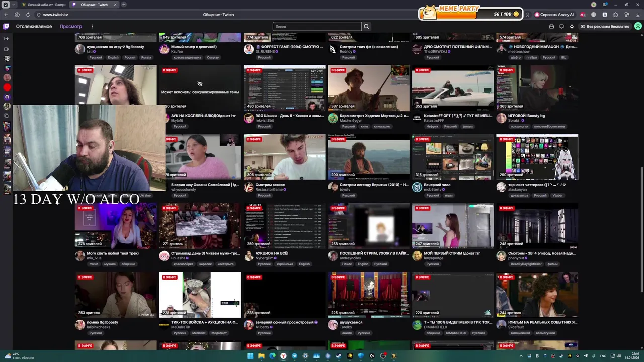644x362 pixels.
Task: Open alaskanyan channel name link
Action: 518,190
